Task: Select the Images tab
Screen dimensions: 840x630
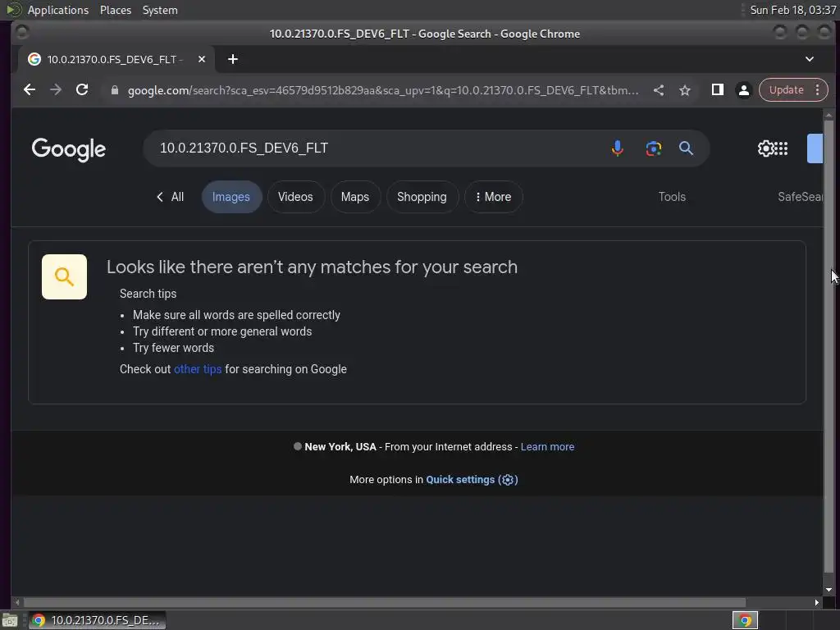Action: [x=231, y=197]
